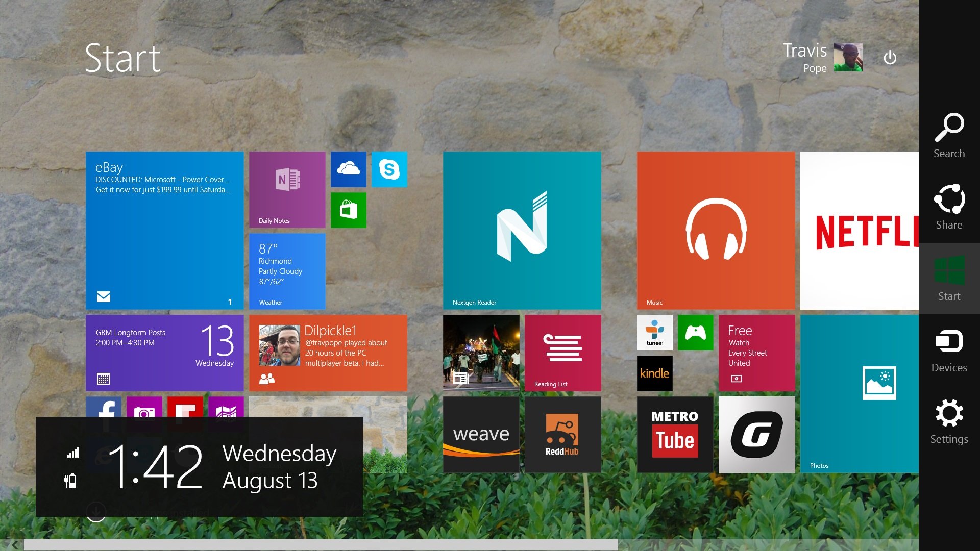Image resolution: width=980 pixels, height=551 pixels.
Task: Click the scrollbar left arrow
Action: click(x=14, y=545)
